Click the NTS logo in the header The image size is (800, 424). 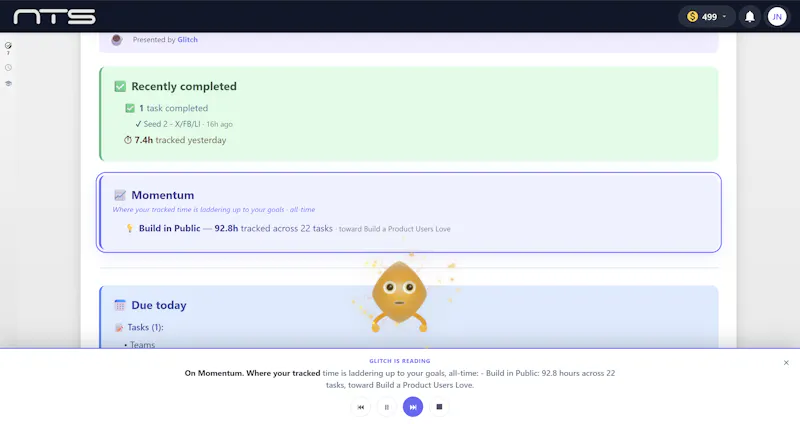(x=55, y=17)
